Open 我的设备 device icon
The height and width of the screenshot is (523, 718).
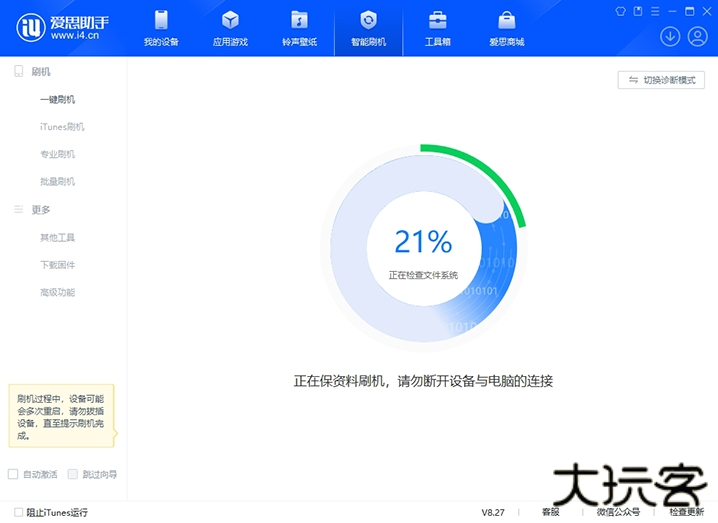tap(161, 21)
